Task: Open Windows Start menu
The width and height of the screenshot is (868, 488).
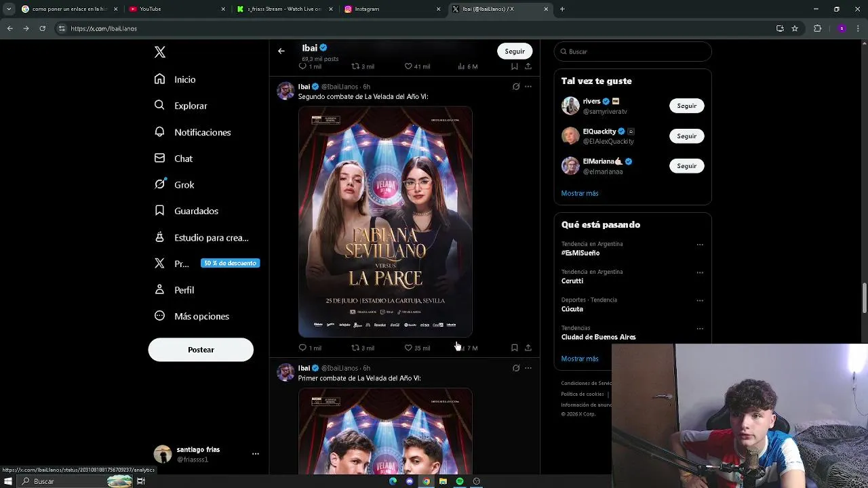Action: point(8,481)
